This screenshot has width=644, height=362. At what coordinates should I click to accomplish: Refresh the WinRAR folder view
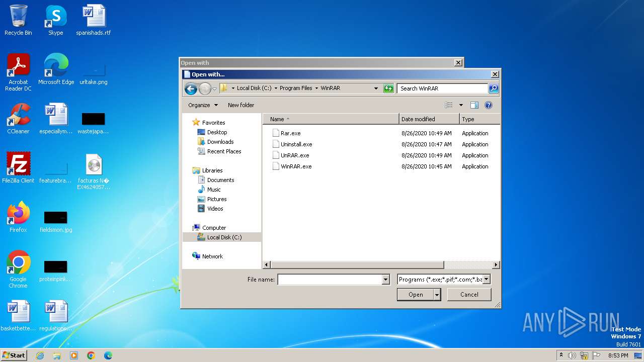pos(388,88)
